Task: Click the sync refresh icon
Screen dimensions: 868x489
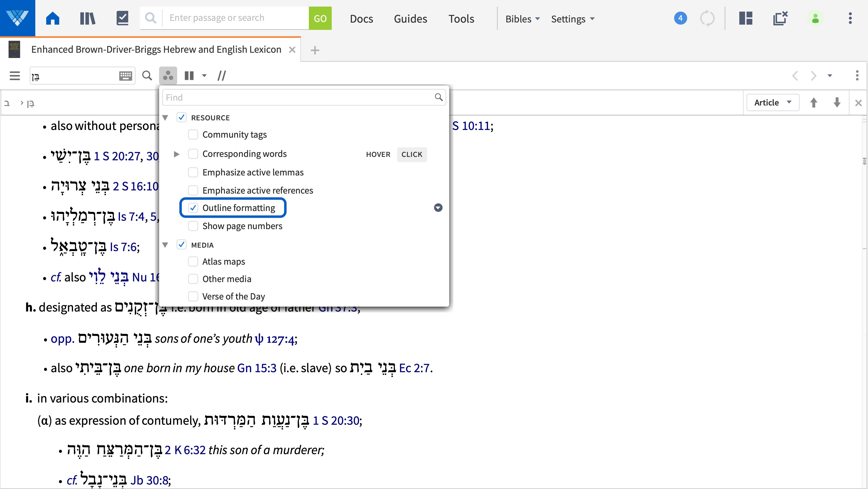Action: (x=707, y=18)
